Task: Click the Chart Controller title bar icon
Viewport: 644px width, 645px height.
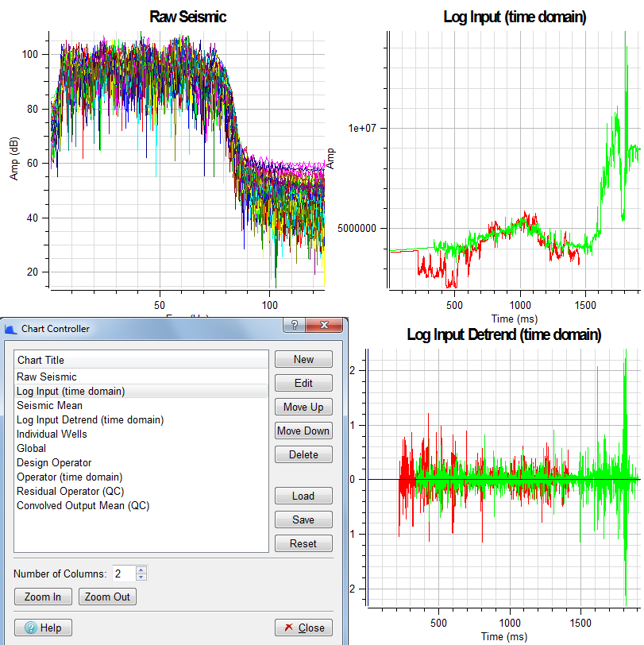Action: [x=10, y=328]
